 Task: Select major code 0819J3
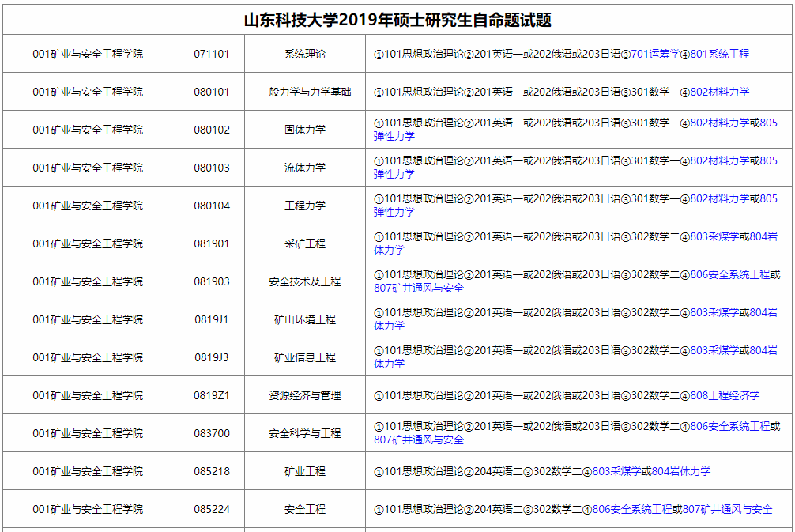212,357
